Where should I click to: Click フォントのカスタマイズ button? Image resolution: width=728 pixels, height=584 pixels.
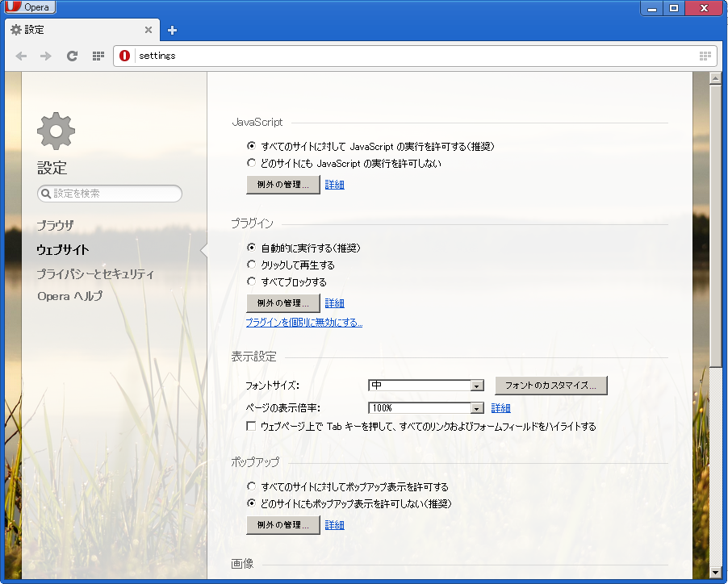(x=550, y=385)
